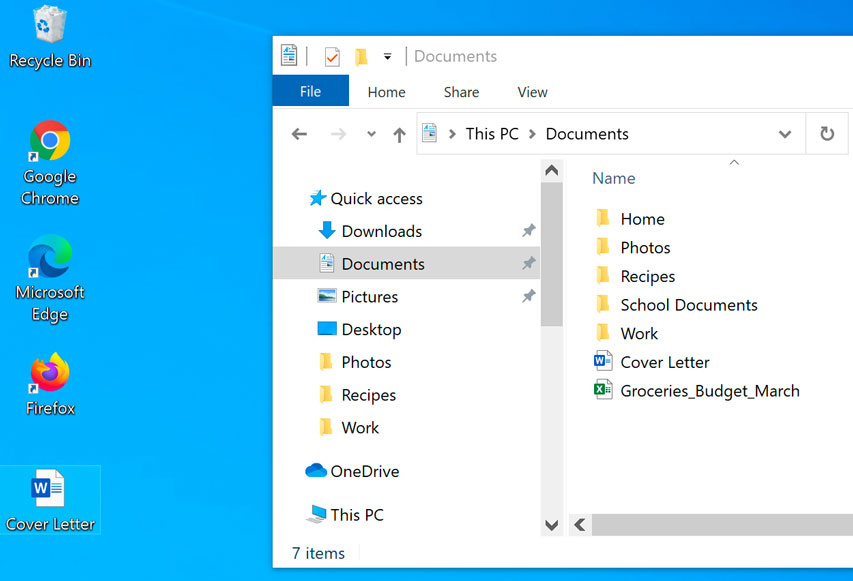Unpin Downloads from Quick access
This screenshot has width=853, height=581.
(528, 231)
